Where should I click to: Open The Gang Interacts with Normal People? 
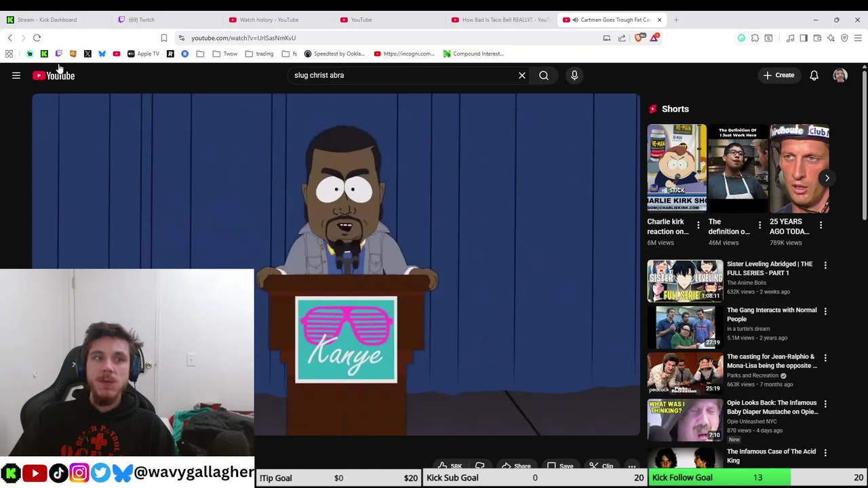click(772, 314)
